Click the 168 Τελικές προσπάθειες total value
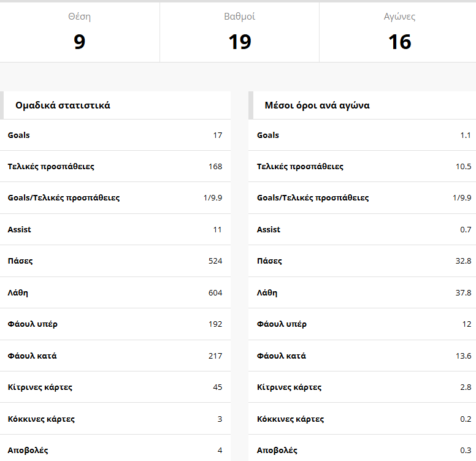The height and width of the screenshot is (461, 476). click(215, 167)
